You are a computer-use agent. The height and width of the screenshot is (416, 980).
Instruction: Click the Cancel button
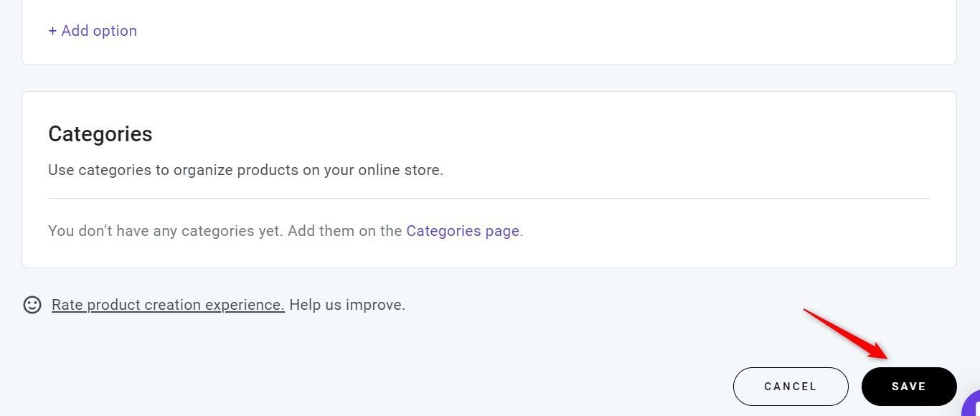(791, 387)
